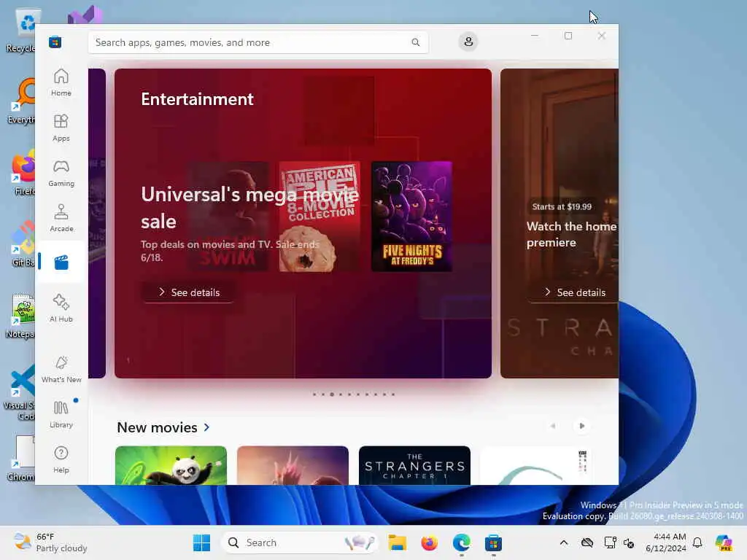This screenshot has width=747, height=560.
Task: Open the pink monster movie thumbnail
Action: (293, 465)
